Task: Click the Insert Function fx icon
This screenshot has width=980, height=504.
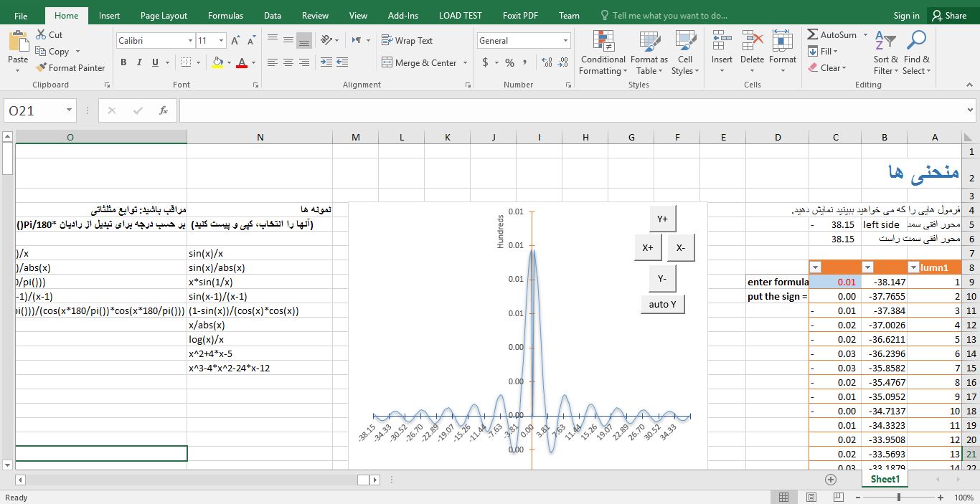Action: 164,110
